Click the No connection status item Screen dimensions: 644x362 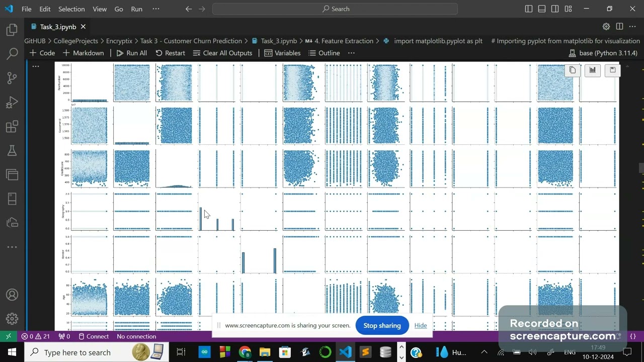coord(136,336)
